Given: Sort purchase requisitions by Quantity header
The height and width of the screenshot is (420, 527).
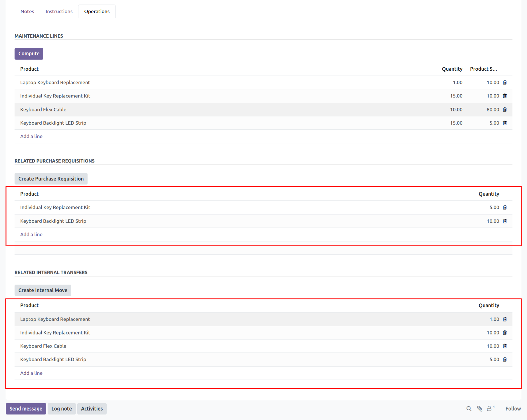Looking at the screenshot, I should click(x=489, y=194).
